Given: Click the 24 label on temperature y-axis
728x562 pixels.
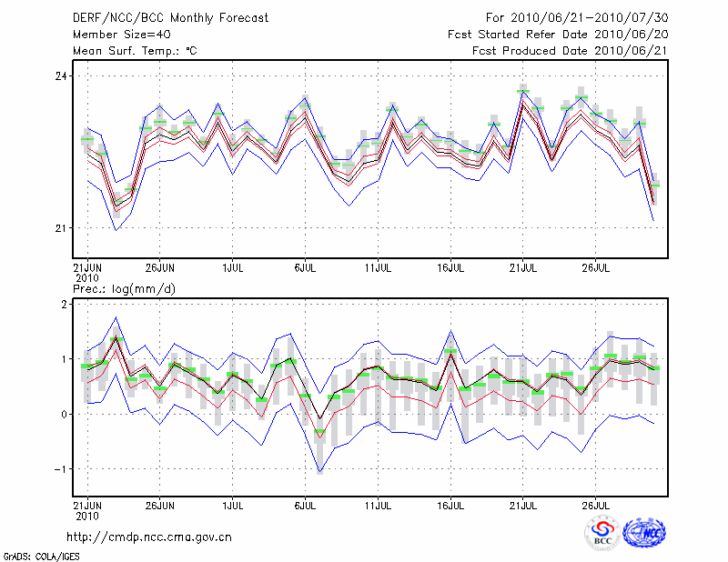Looking at the screenshot, I should (x=61, y=76).
